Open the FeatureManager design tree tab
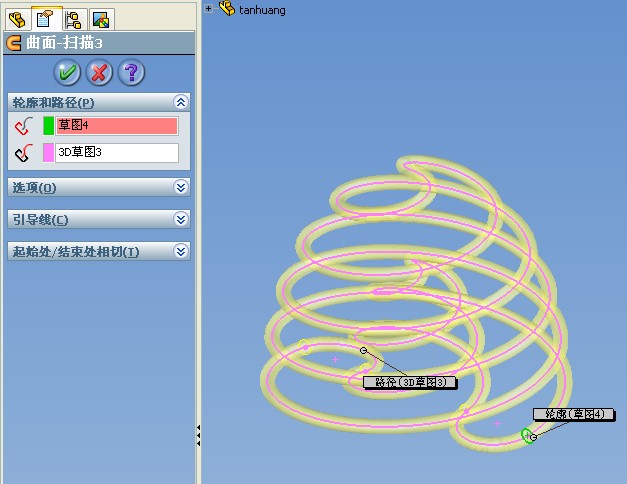This screenshot has height=484, width=627. (18, 19)
